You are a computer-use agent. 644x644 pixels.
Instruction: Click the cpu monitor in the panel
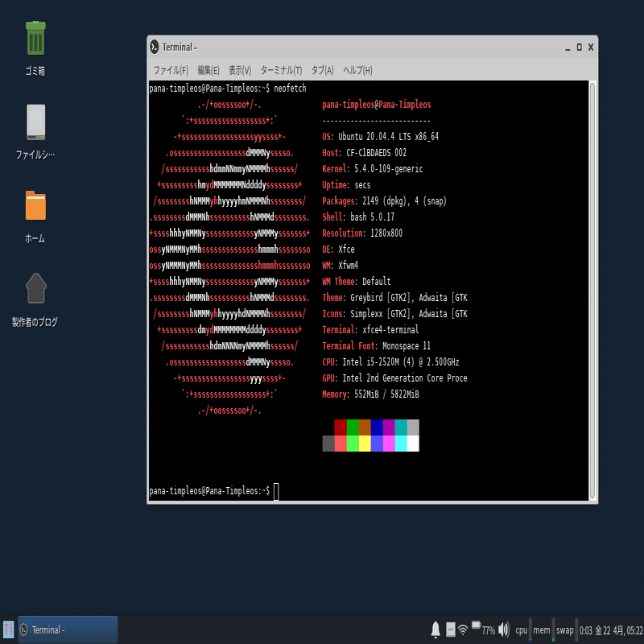(524, 630)
